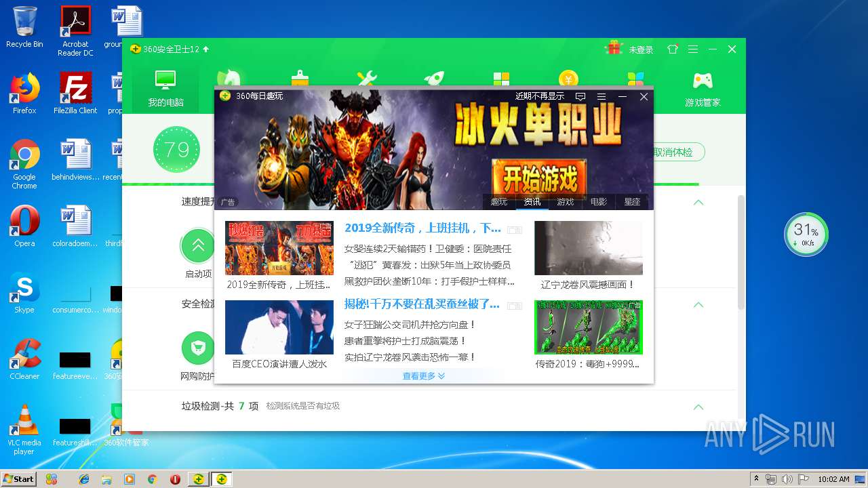Open the 传奇2019:毒狗 ad thumbnail
The width and height of the screenshot is (868, 488).
tap(589, 327)
